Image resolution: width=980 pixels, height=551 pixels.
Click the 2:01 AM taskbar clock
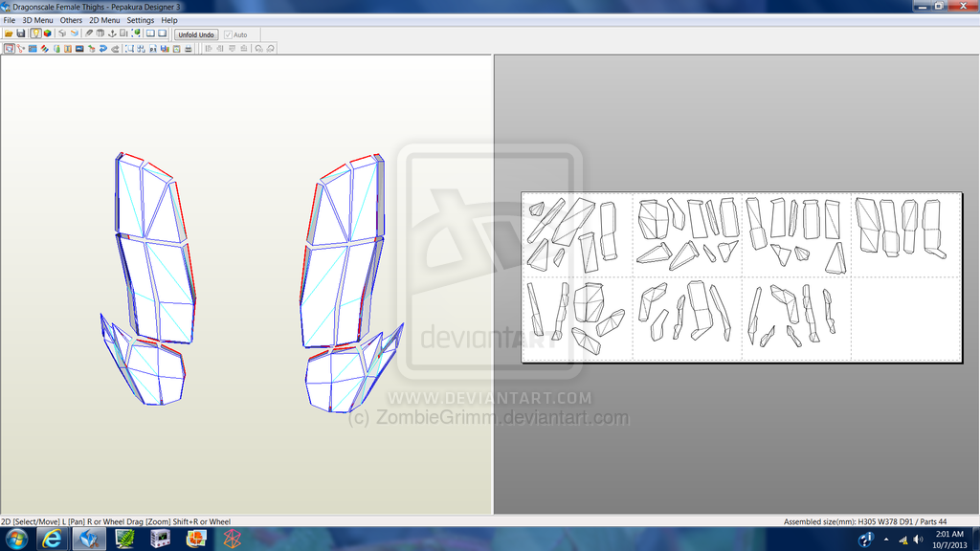pyautogui.click(x=949, y=534)
